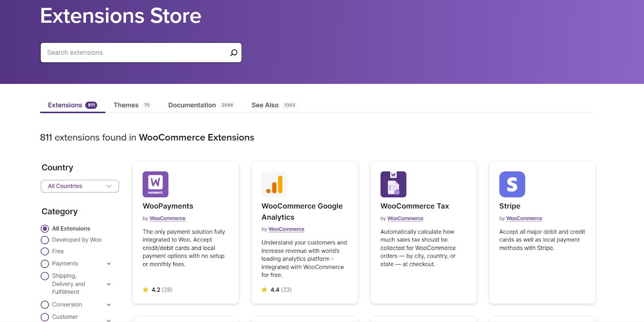This screenshot has width=644, height=322.
Task: Open the WooPayments title link
Action: (x=168, y=206)
